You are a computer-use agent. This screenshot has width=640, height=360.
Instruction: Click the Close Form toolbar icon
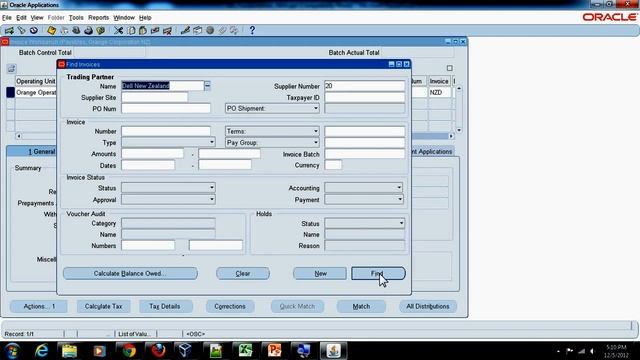[101, 31]
